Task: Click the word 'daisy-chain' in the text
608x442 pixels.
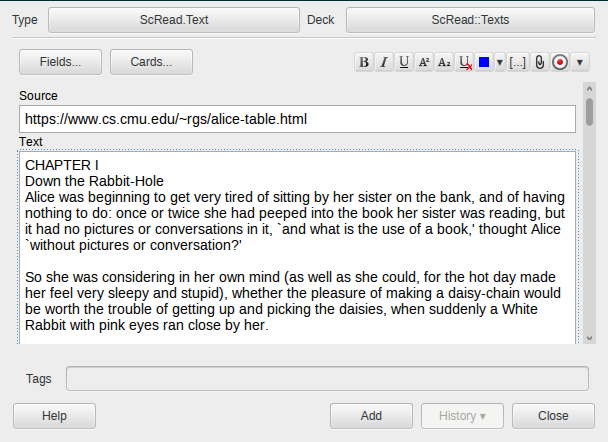Action: tap(483, 293)
